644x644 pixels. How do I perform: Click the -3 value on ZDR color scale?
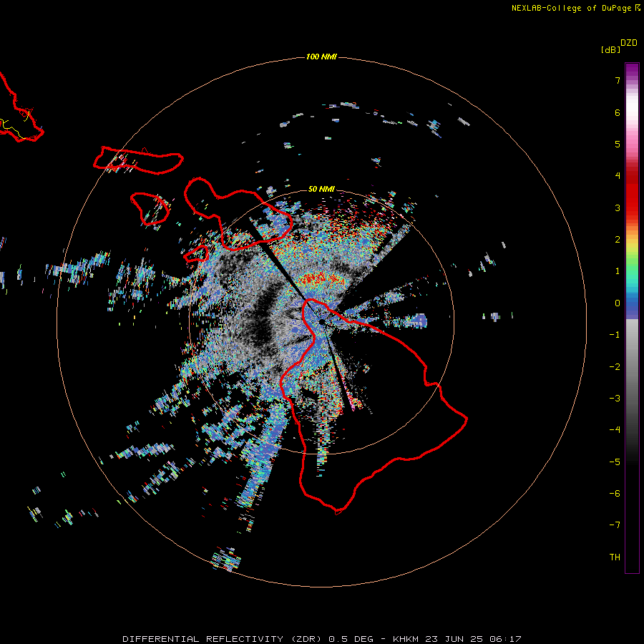(615, 399)
